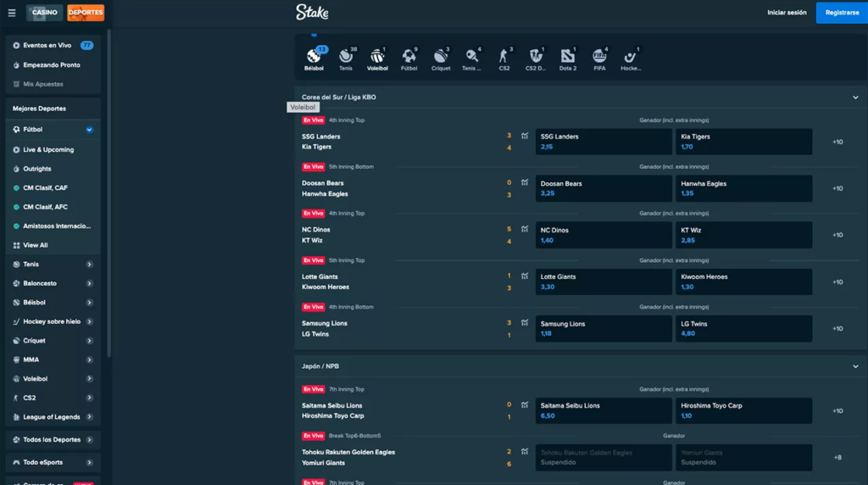Switch to the Deportes tab
Screen dimensions: 868x485
[86, 12]
